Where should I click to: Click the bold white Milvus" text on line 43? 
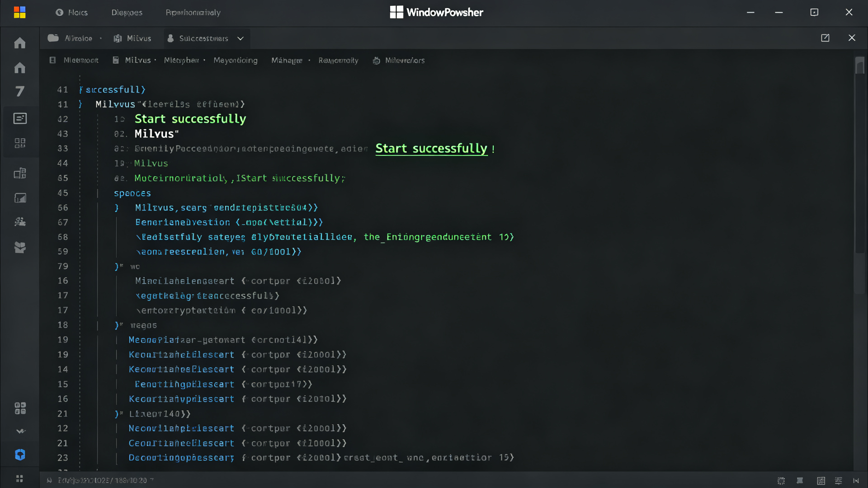156,134
